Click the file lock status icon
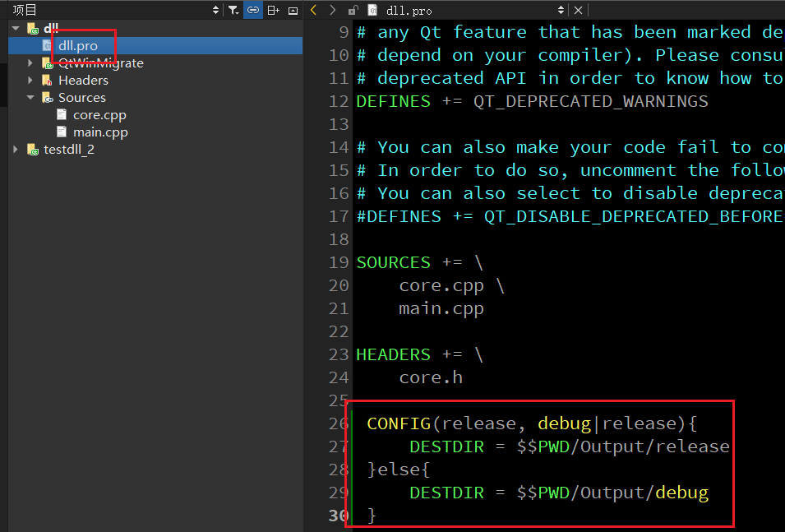The height and width of the screenshot is (532, 785). (353, 10)
